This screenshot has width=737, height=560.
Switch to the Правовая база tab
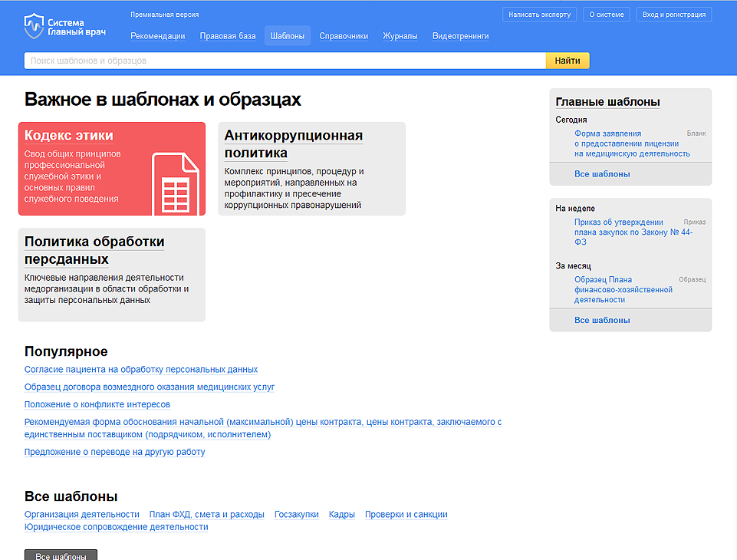click(228, 36)
